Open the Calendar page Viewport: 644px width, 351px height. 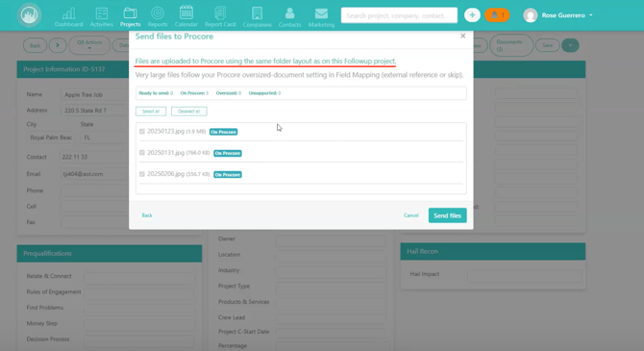[x=186, y=17]
